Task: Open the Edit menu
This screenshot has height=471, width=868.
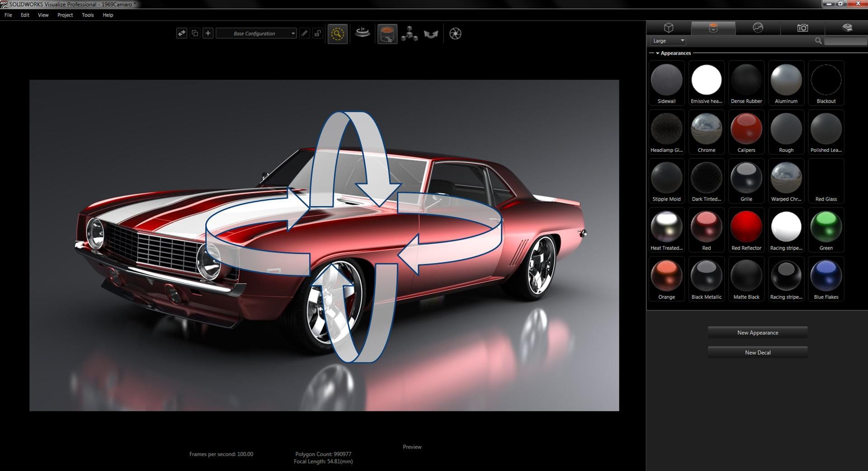Action: tap(25, 15)
